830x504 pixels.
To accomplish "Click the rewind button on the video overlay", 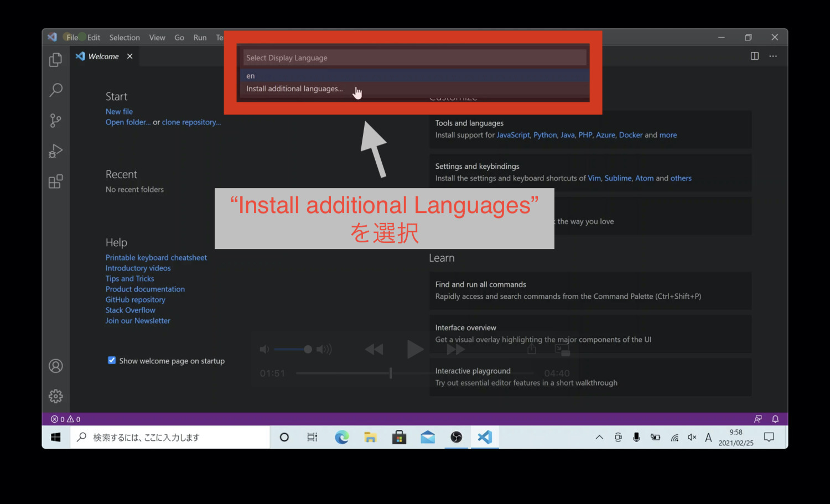I will (x=374, y=349).
